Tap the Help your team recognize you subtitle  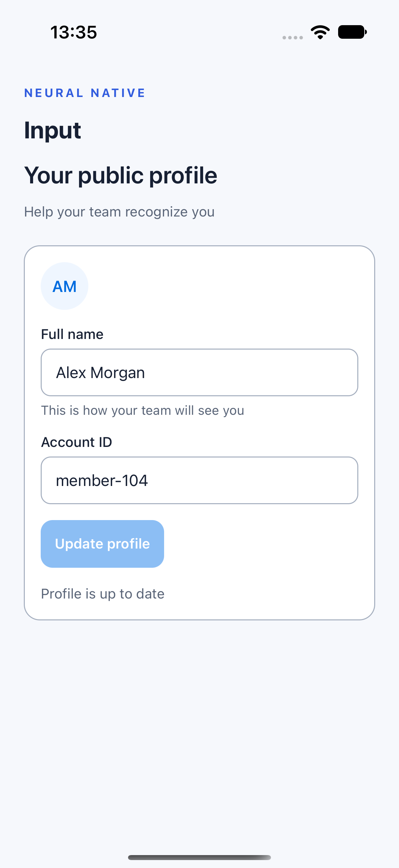coord(119,212)
